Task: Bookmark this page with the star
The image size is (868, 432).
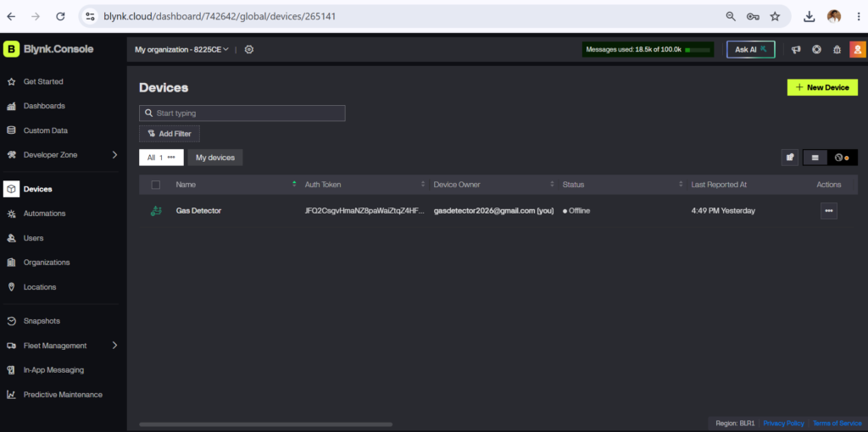Action: (x=775, y=17)
